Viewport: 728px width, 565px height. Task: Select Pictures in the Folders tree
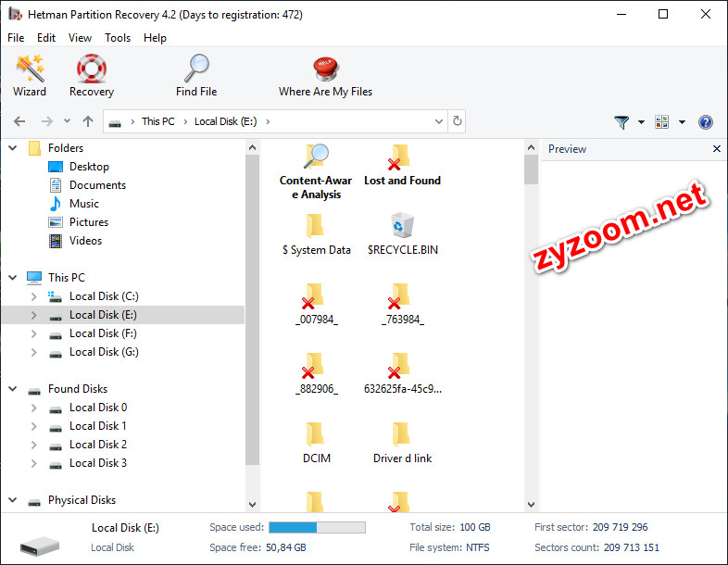coord(89,222)
